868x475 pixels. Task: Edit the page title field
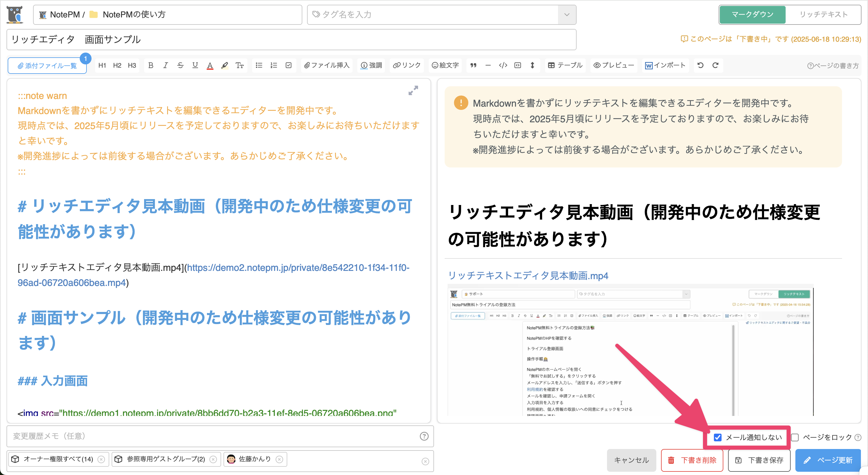(291, 40)
